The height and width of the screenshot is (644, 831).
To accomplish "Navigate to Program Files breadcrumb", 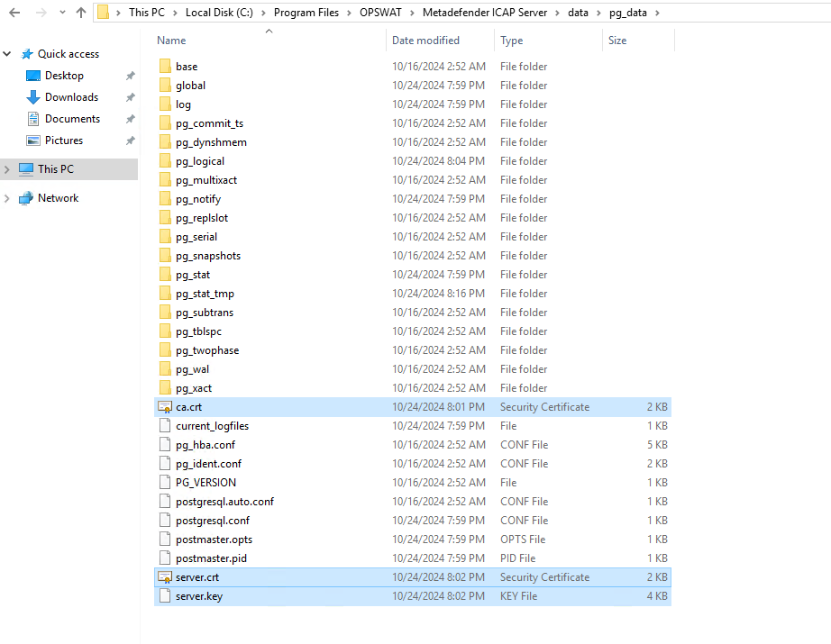I will (306, 13).
